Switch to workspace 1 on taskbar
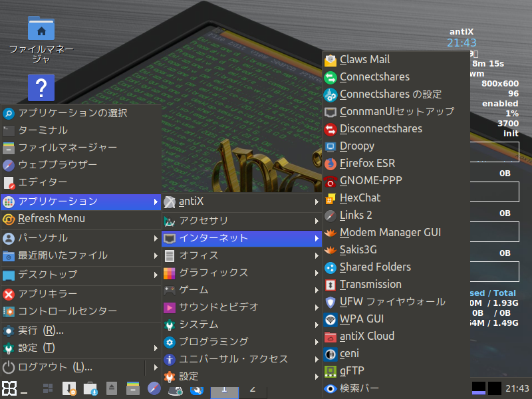 pyautogui.click(x=225, y=392)
